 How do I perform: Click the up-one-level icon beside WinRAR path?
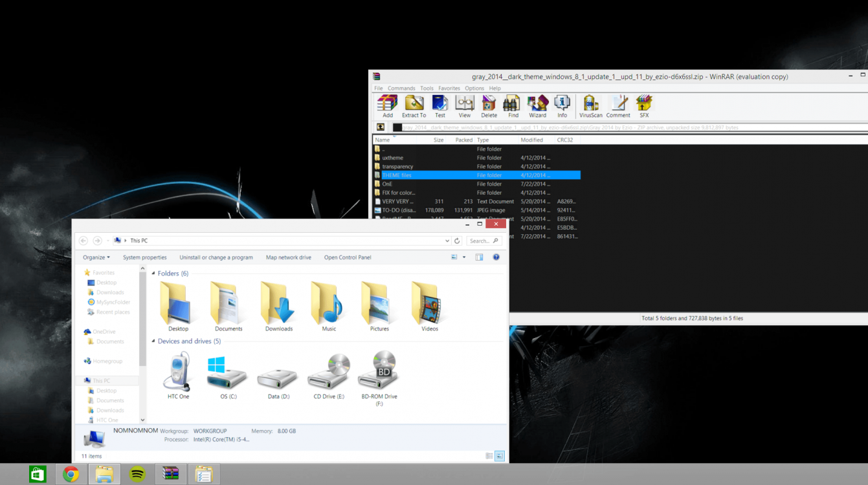pos(381,127)
